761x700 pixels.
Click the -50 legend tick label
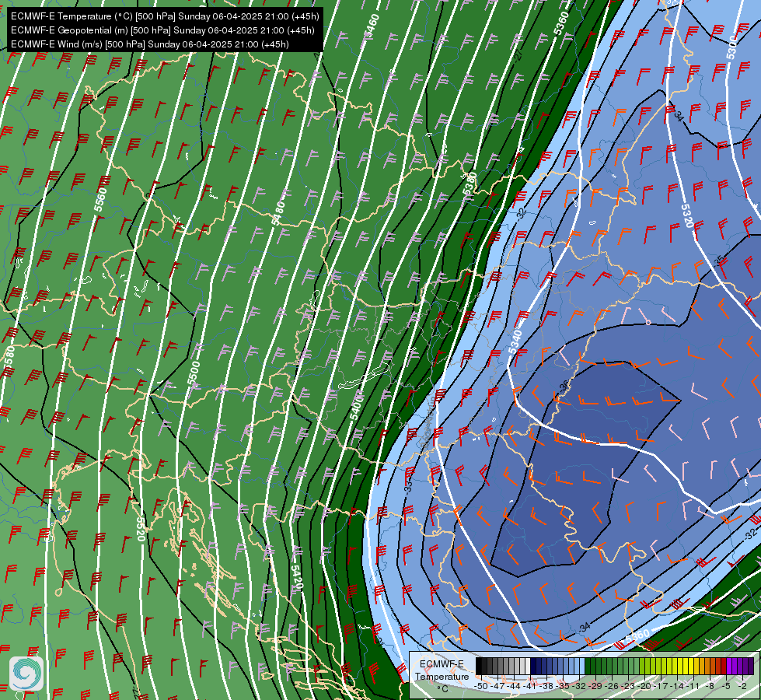click(481, 686)
